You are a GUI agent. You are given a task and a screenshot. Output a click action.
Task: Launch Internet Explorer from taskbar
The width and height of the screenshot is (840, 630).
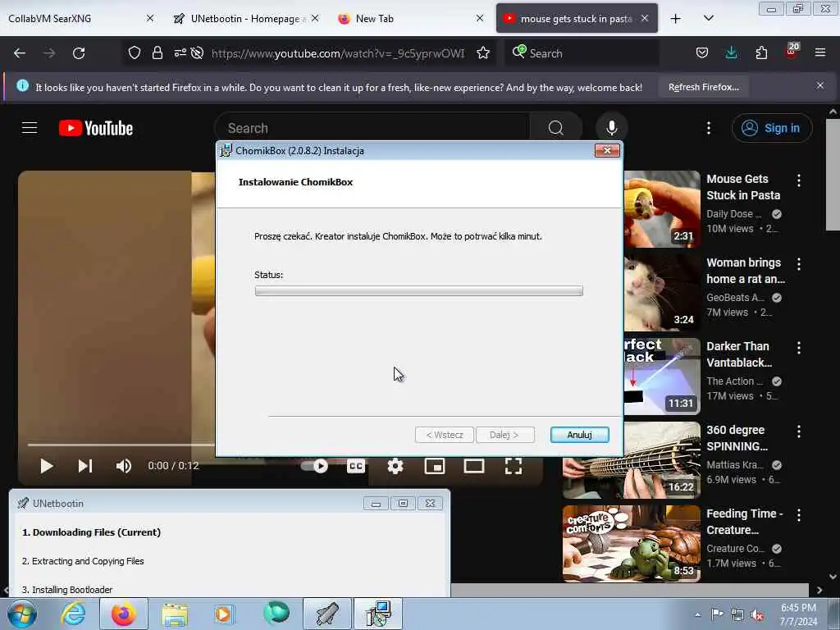(x=73, y=614)
